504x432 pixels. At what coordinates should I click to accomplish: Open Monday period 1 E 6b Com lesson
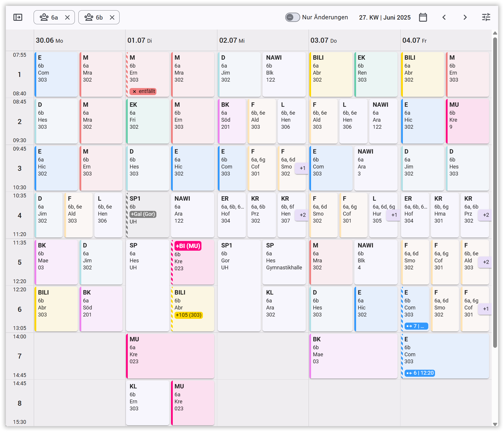coord(56,74)
